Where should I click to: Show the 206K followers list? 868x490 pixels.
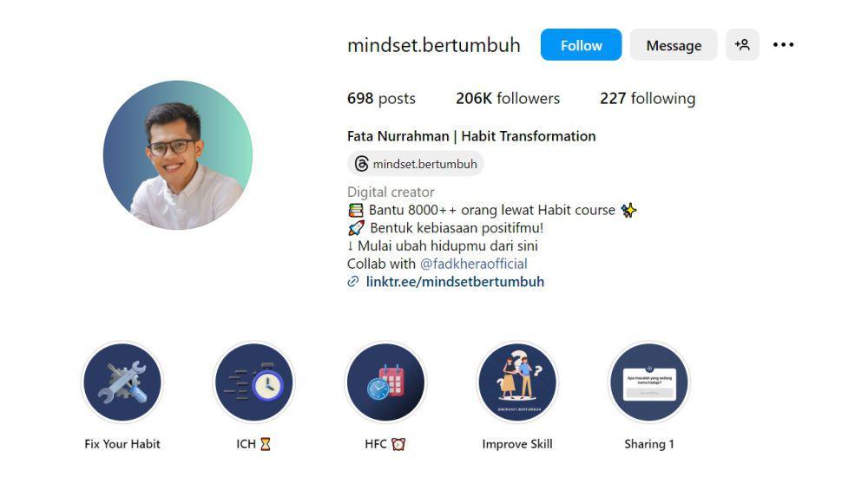(x=508, y=99)
